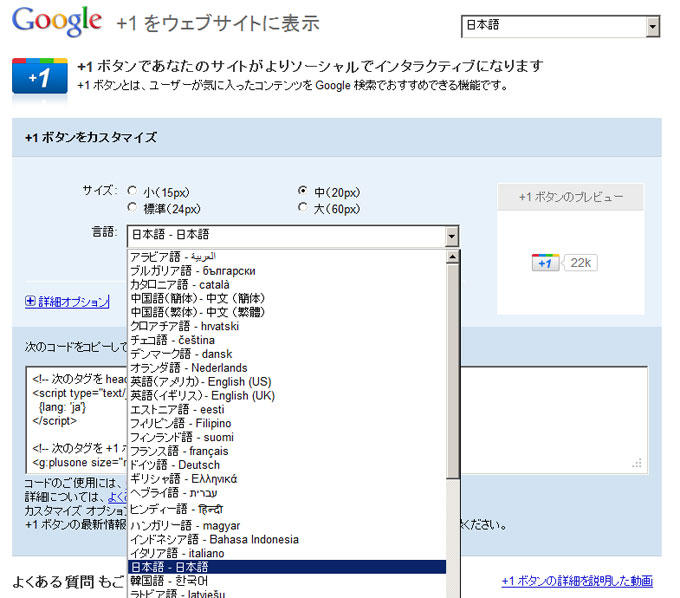Choose English (UK) from the list

[x=287, y=395]
